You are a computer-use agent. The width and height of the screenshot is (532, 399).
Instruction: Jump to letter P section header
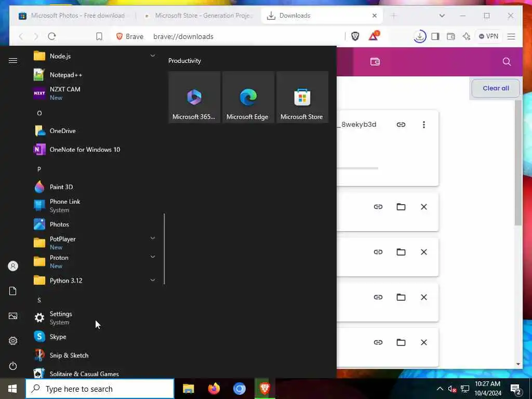(39, 169)
